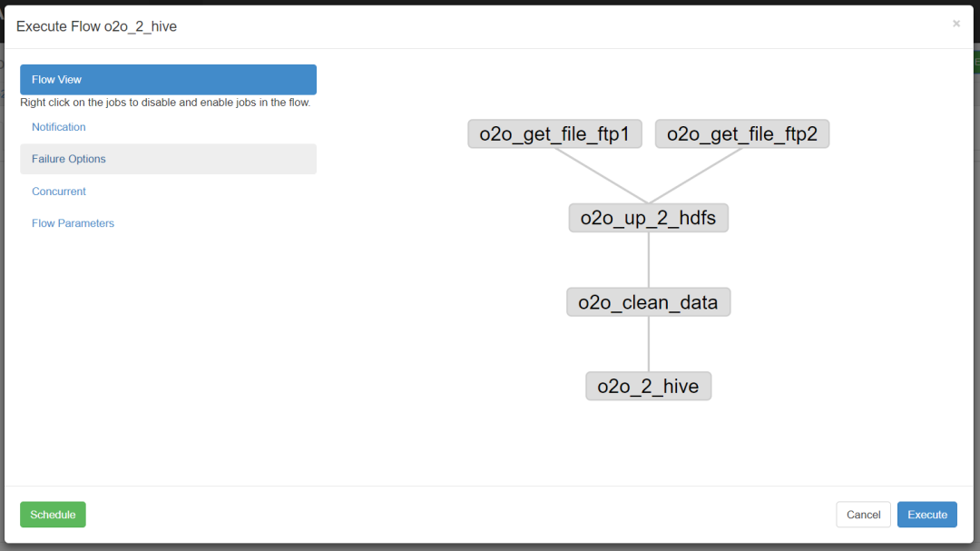Open the Concurrent options

pos(59,192)
